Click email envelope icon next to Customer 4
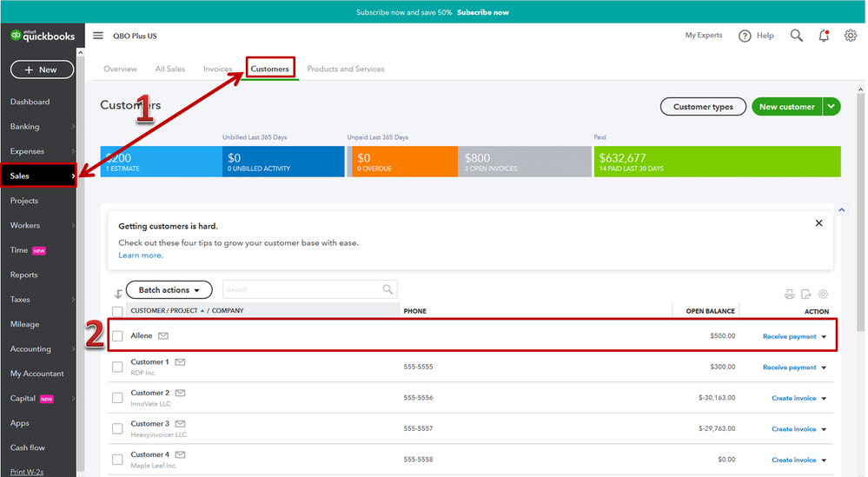 180,455
